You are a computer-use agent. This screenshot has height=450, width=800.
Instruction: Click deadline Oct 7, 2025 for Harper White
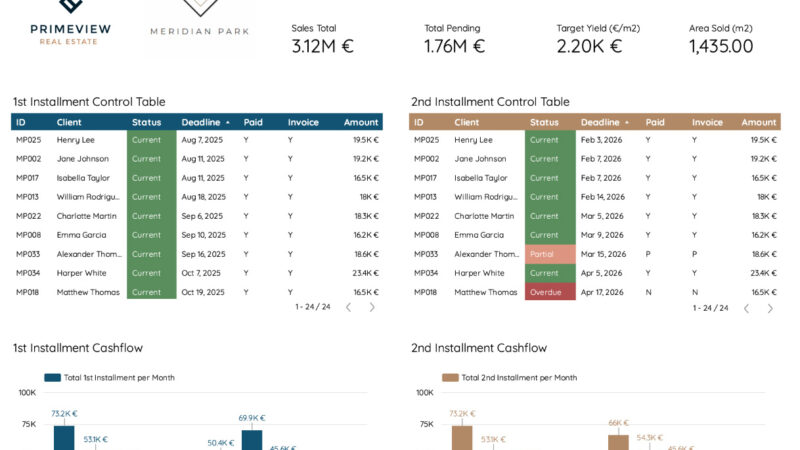tap(201, 273)
